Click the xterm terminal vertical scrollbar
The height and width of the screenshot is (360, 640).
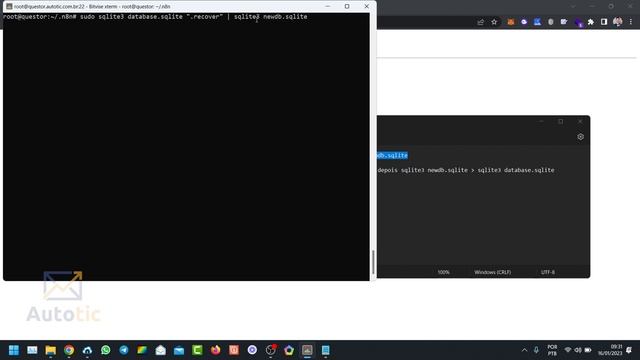pos(373,262)
